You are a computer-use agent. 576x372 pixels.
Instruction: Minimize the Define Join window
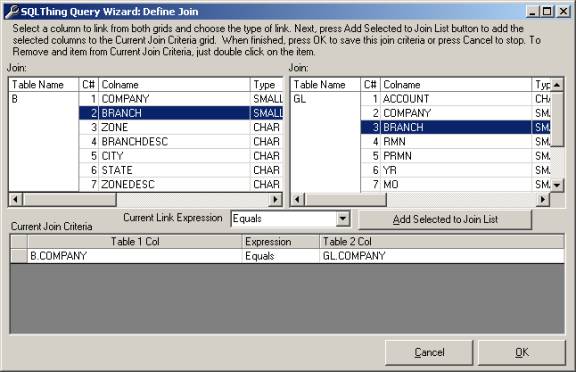point(533,12)
